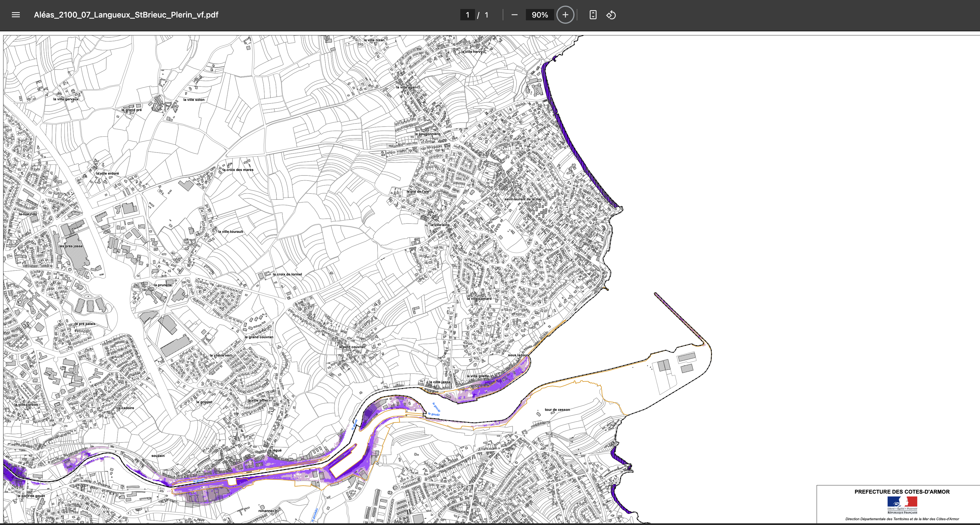This screenshot has height=525, width=980.
Task: Click the République Française logo
Action: (902, 505)
